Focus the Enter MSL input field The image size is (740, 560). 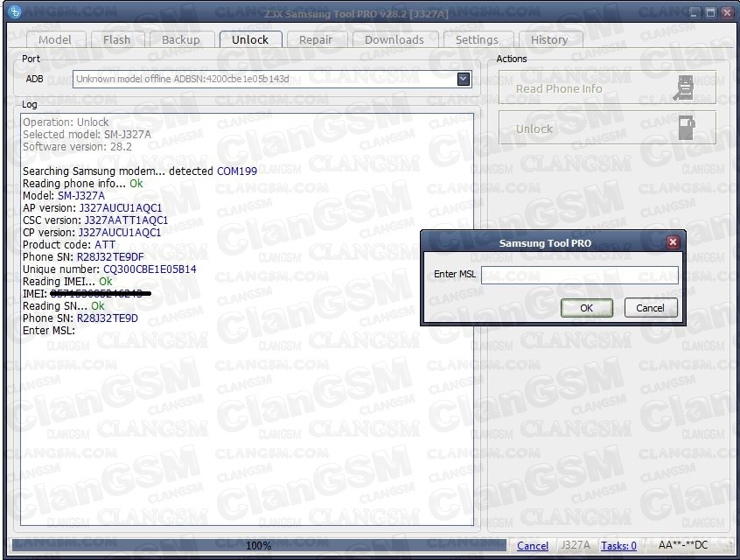click(x=580, y=275)
